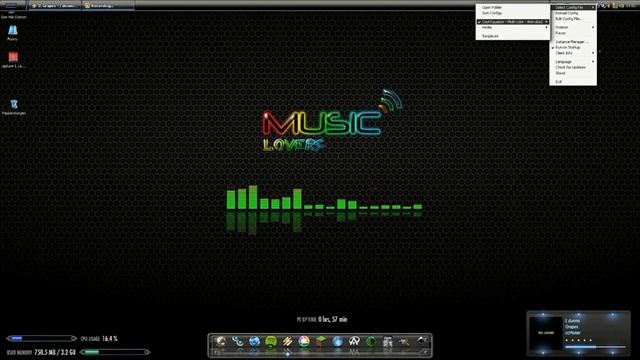
Task: Launch the Skype icon in the dock
Action: tap(237, 341)
